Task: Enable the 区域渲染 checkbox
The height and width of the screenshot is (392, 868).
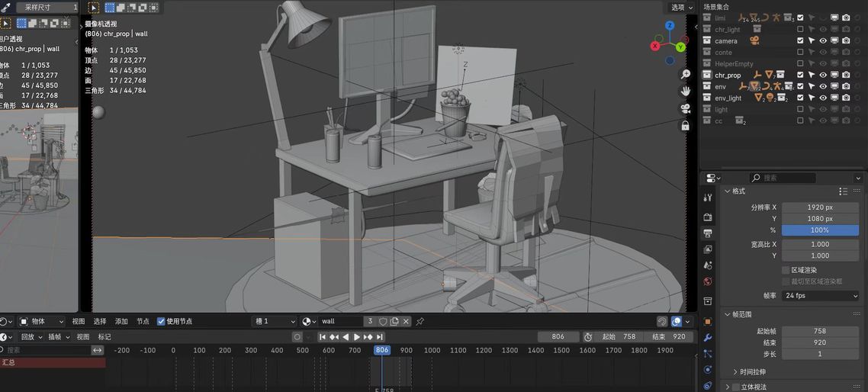Action: (x=786, y=270)
